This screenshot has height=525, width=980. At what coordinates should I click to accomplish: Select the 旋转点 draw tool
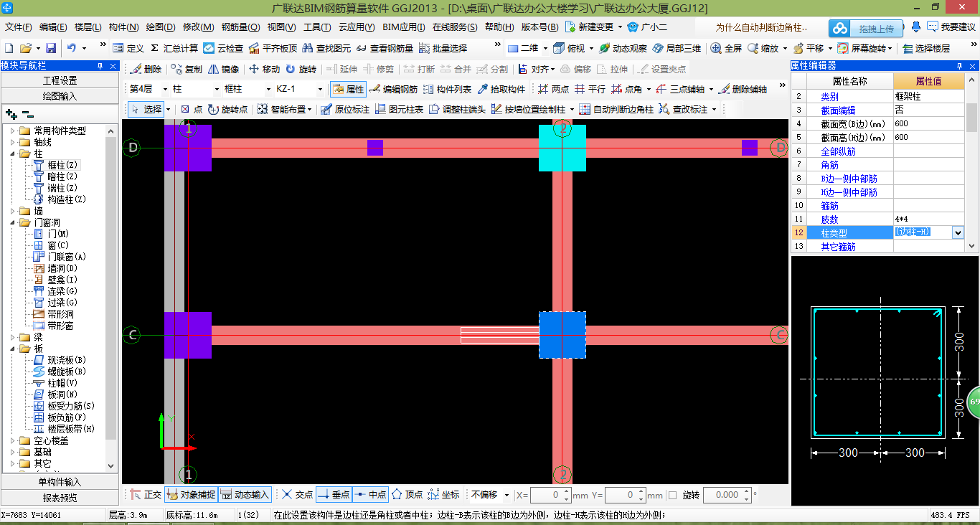(227, 110)
